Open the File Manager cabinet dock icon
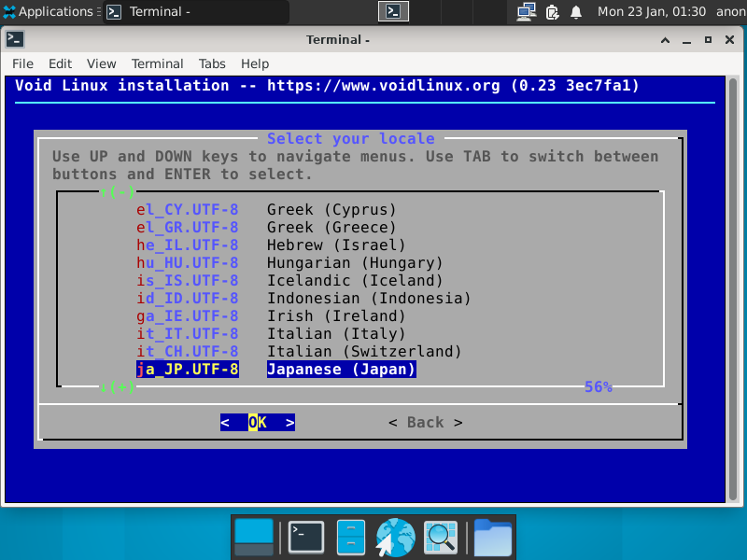The image size is (747, 560). [351, 538]
